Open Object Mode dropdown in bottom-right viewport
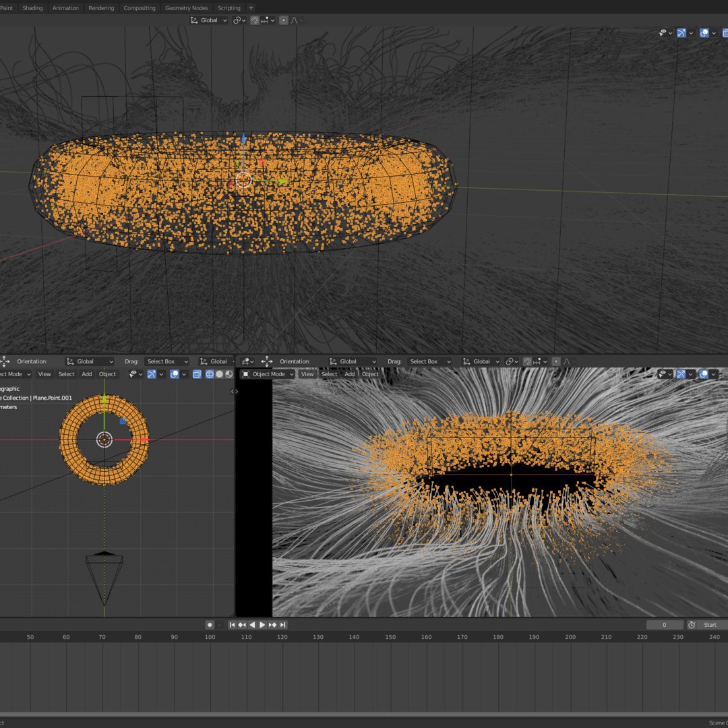 pos(268,374)
